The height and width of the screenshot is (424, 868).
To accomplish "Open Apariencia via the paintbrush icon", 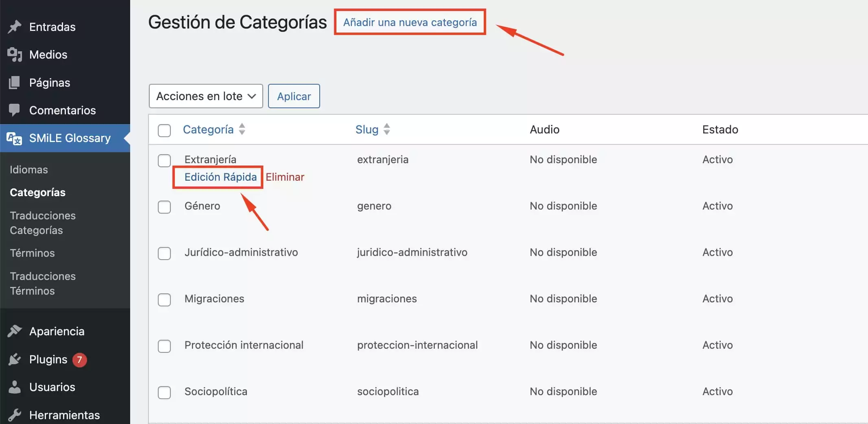I will point(15,331).
